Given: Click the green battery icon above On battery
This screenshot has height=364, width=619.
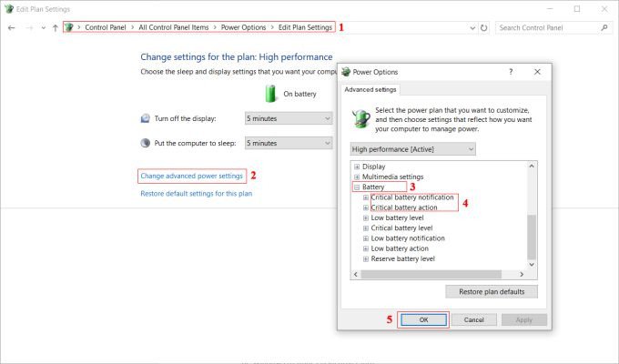Looking at the screenshot, I should [x=270, y=92].
